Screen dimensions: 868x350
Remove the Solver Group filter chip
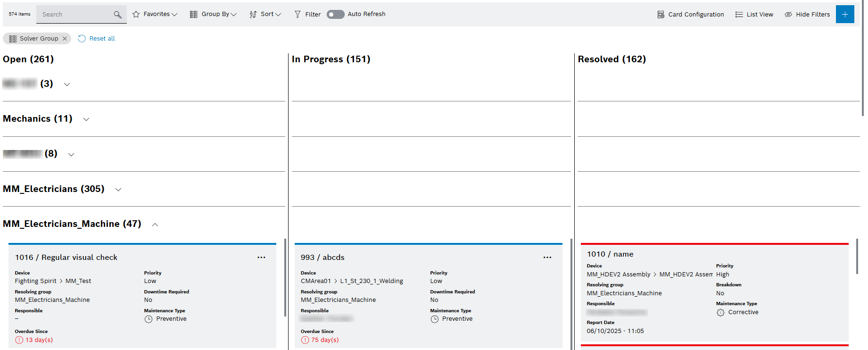pos(65,39)
